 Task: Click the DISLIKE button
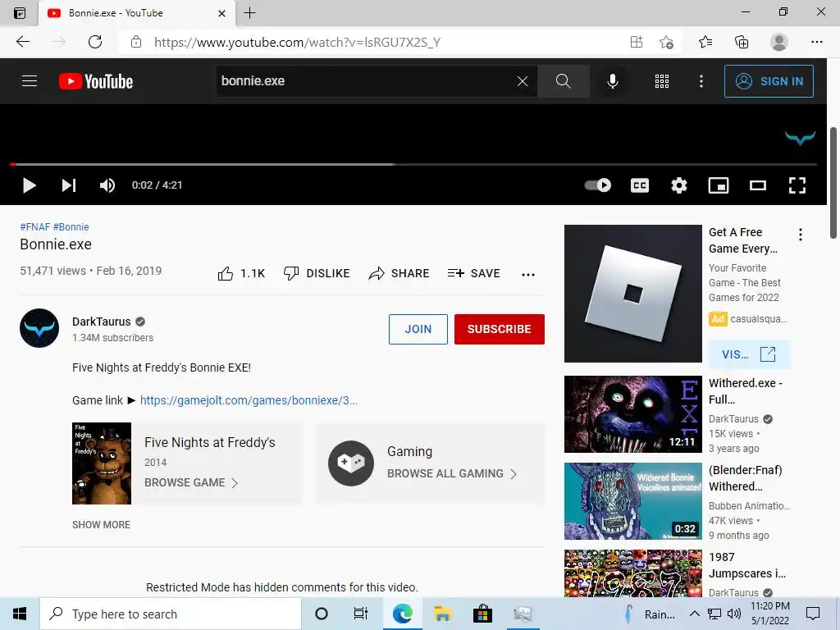pos(317,273)
